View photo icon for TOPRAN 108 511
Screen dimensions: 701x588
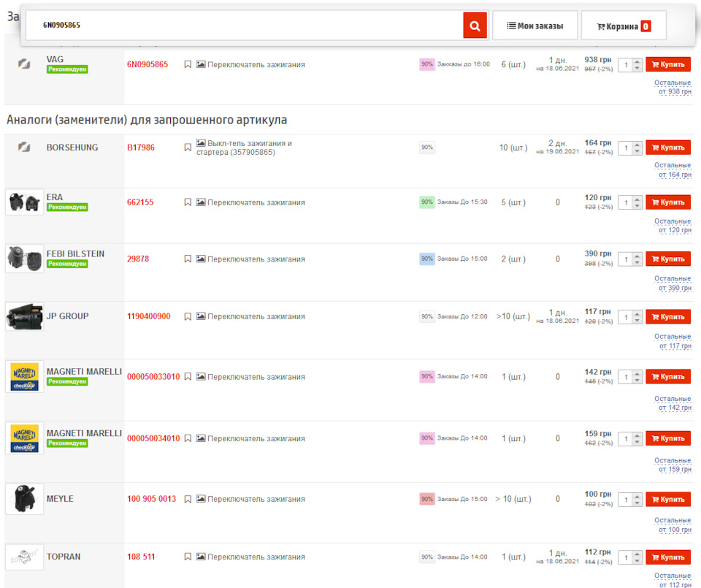coord(201,557)
